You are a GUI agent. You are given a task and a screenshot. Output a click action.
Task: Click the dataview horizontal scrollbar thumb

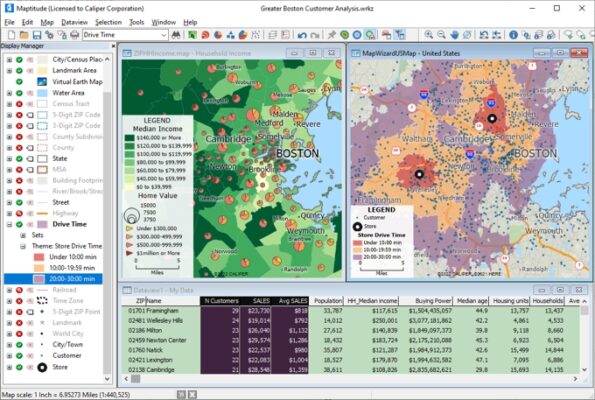(x=135, y=379)
